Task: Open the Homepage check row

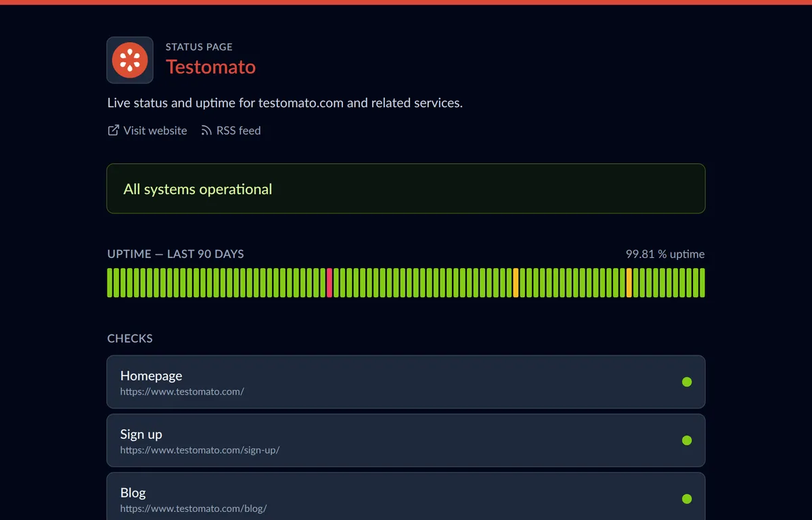Action: (406, 382)
